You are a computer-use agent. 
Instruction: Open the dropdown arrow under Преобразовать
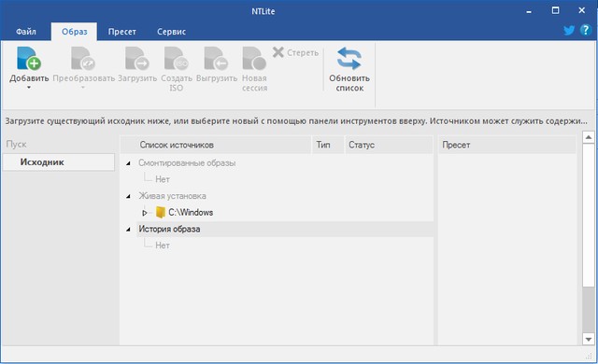83,88
